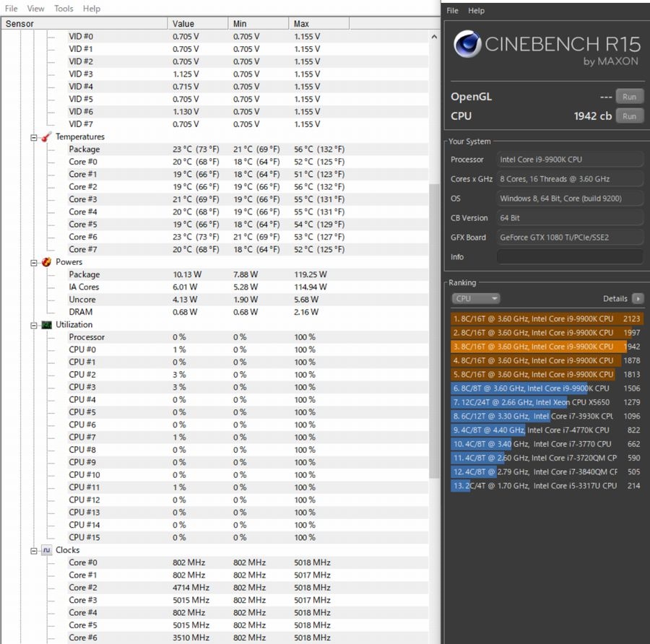Select the CPU #15 utilization row

[248, 537]
